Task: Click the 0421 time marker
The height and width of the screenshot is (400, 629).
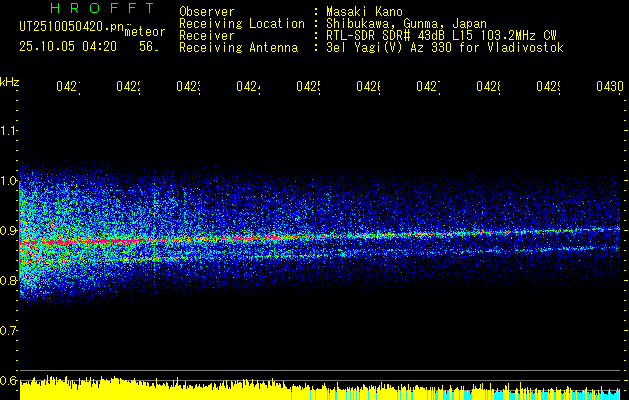Action: tap(68, 87)
